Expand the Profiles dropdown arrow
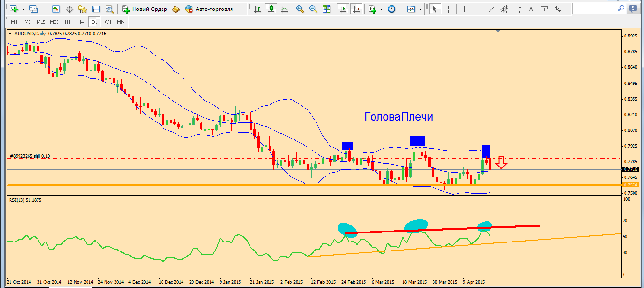 [x=43, y=9]
